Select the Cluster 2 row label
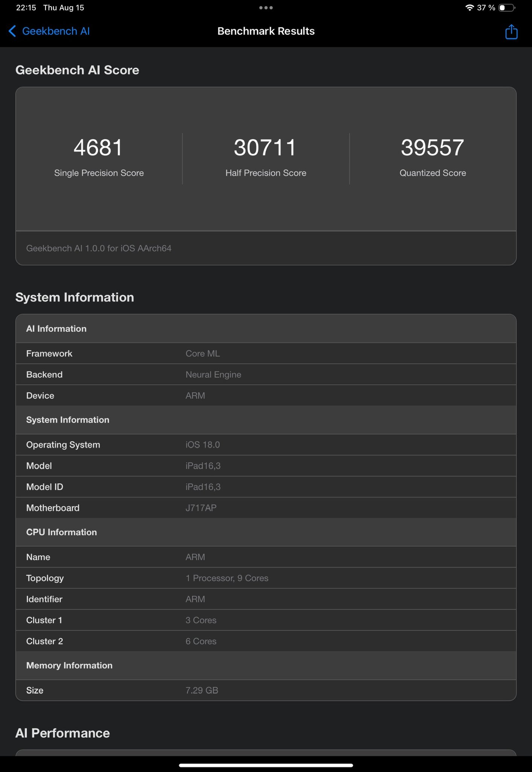This screenshot has height=772, width=532. pos(44,642)
